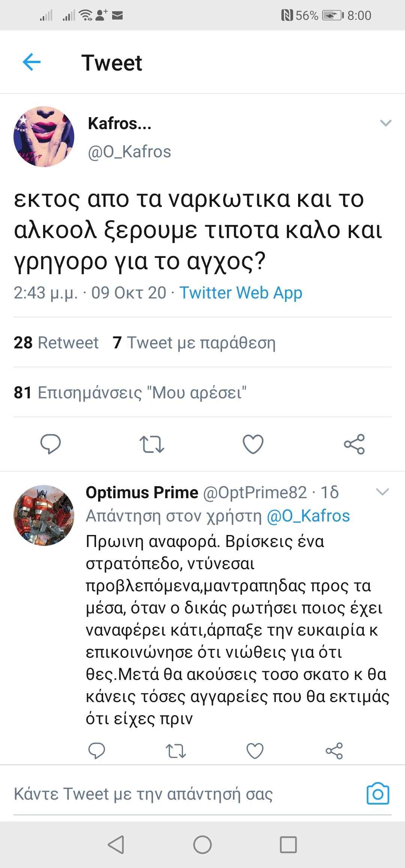Open the @O_Kafros mention link in reply
The image size is (405, 868).
pos(308,516)
